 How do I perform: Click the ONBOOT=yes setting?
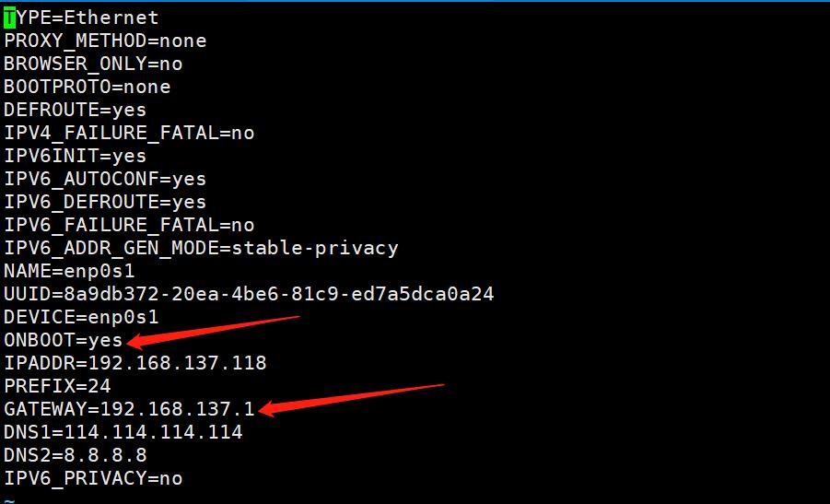[63, 340]
